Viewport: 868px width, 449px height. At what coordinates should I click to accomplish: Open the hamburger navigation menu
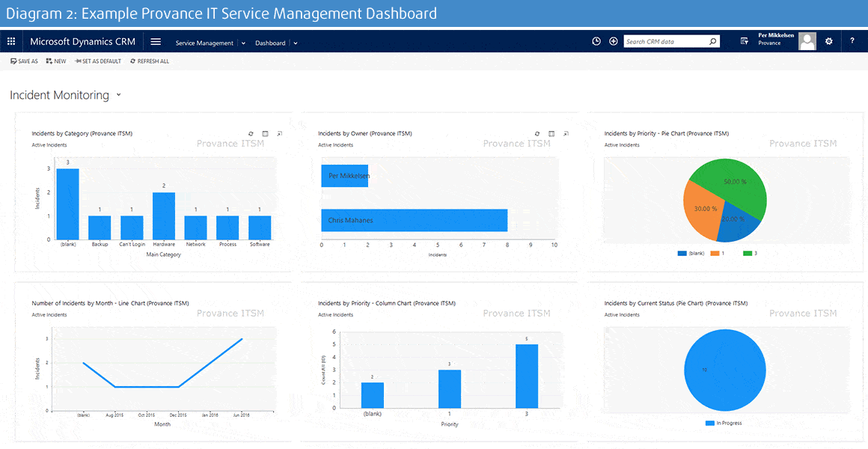(x=156, y=41)
